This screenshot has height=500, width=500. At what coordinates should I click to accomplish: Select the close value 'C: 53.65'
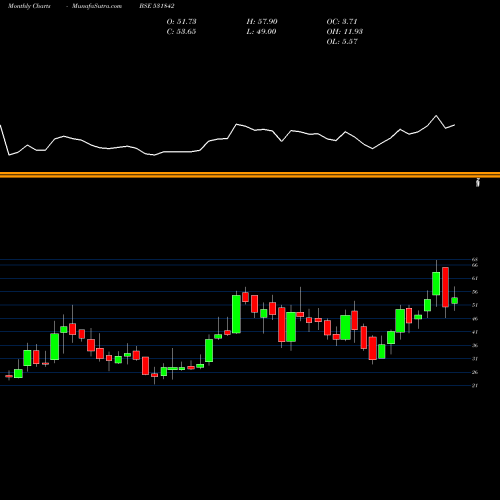[x=181, y=32]
